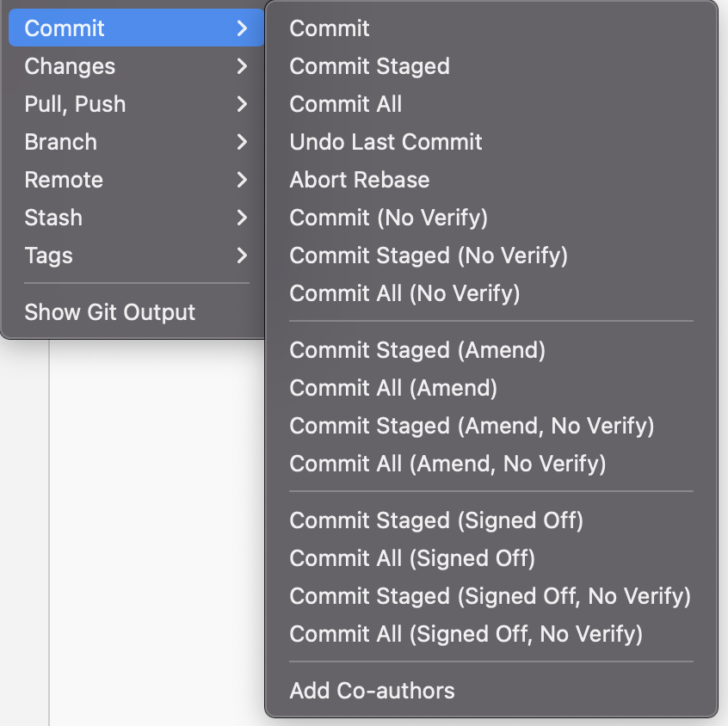Open the Stash submenu
Screen dimensions: 728x726
pos(137,218)
